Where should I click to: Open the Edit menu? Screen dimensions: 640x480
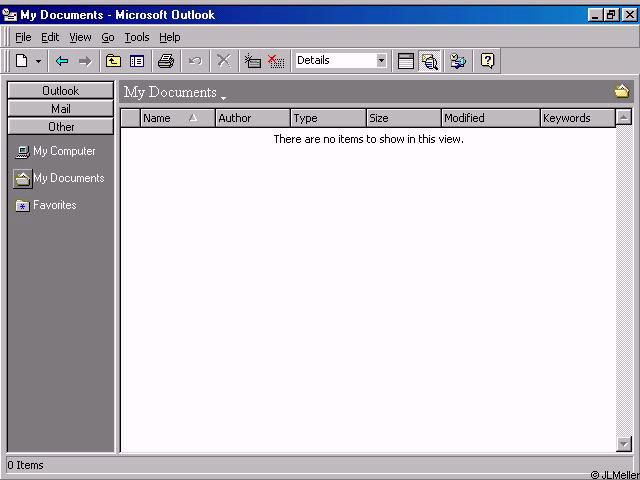50,38
